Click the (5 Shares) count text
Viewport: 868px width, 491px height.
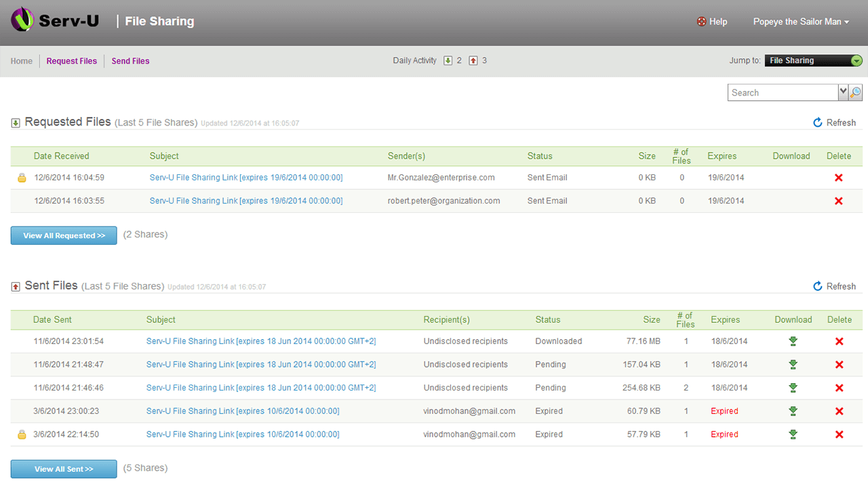pos(145,468)
